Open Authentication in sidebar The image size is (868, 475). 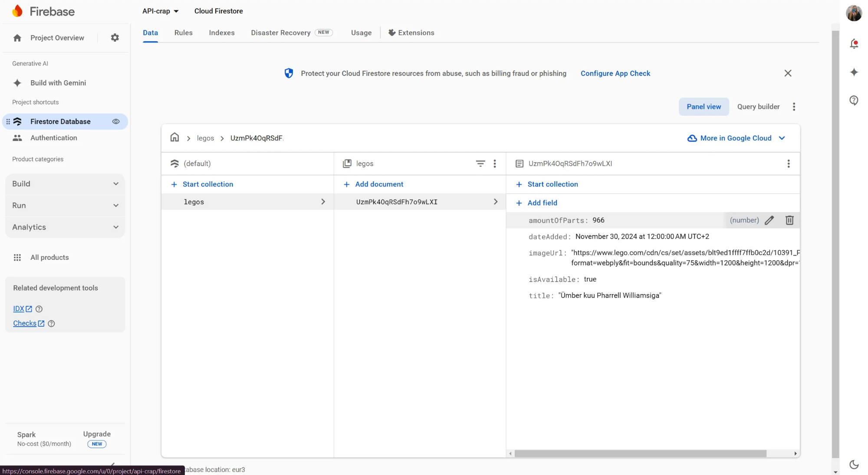click(x=54, y=138)
